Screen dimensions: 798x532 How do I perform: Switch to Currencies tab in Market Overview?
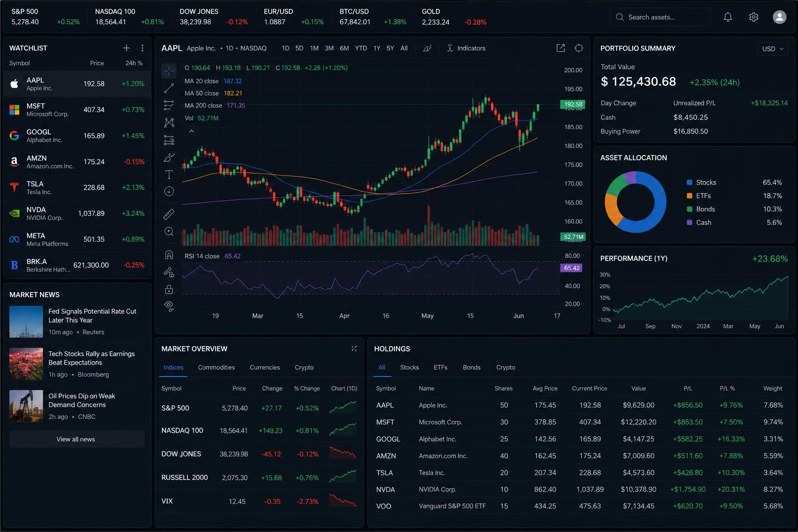point(264,367)
